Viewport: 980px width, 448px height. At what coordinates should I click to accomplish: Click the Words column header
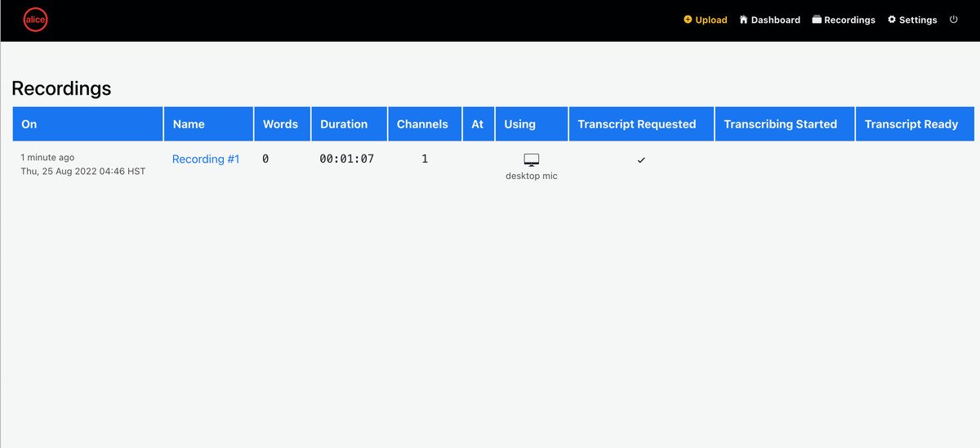(280, 124)
